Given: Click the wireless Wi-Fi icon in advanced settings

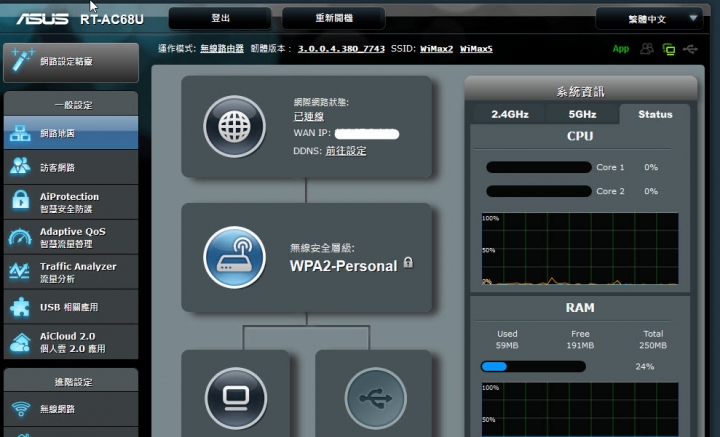Looking at the screenshot, I should [x=21, y=409].
